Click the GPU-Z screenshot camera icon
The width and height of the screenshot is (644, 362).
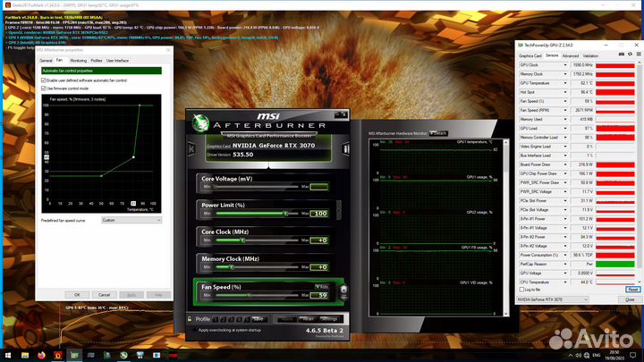(622, 55)
